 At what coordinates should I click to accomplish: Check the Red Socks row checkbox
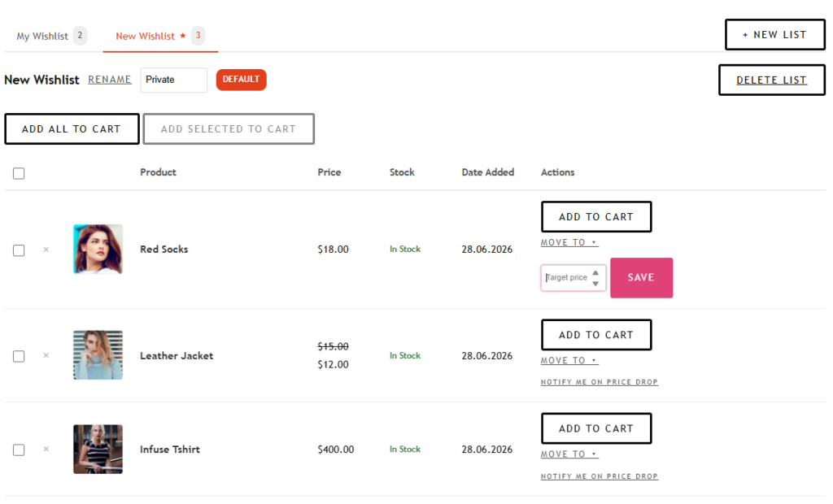(x=19, y=250)
